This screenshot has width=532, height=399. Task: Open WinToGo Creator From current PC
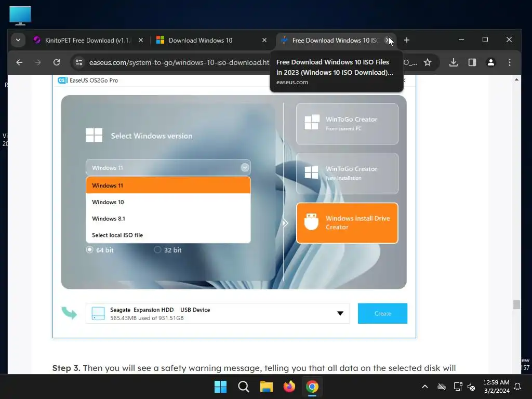click(x=347, y=124)
